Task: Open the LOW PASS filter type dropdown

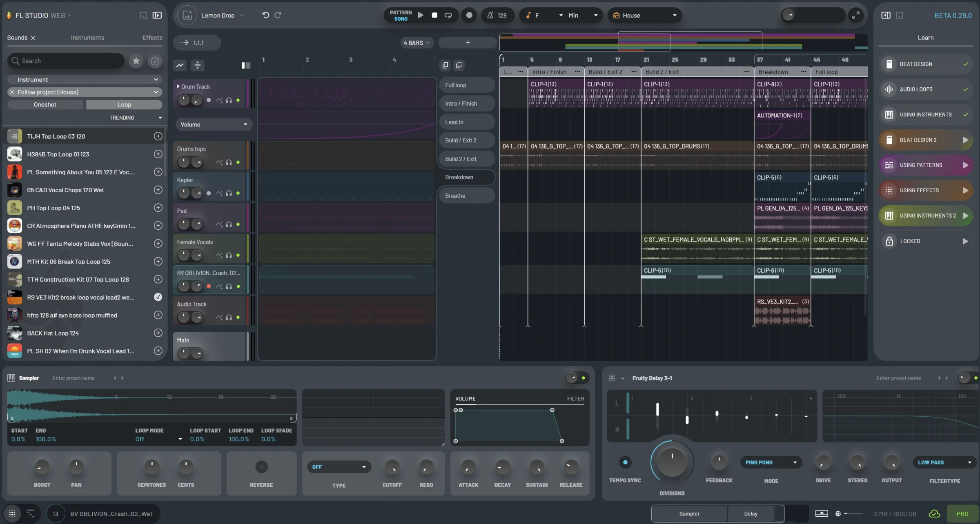Action: click(944, 462)
